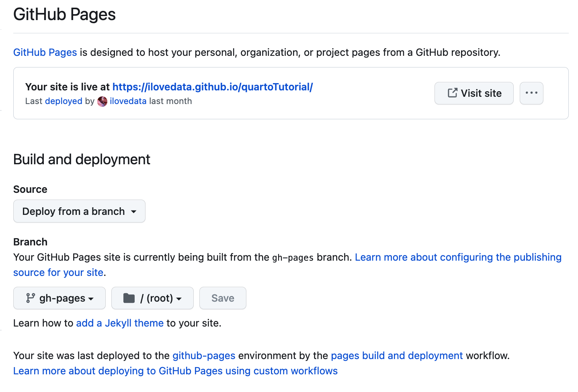The width and height of the screenshot is (578, 392).
Task: Open the gh-pages branch dropdown
Action: pyautogui.click(x=59, y=298)
